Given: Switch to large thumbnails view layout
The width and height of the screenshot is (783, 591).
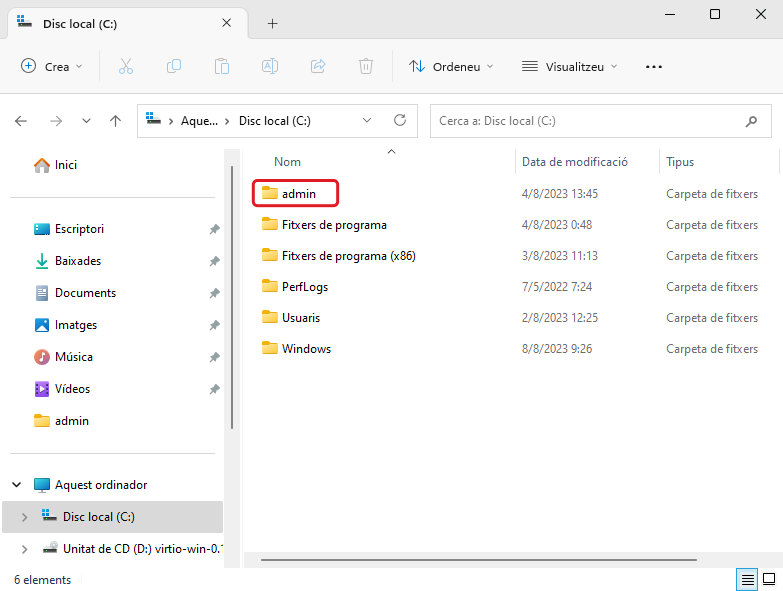Looking at the screenshot, I should 768,579.
